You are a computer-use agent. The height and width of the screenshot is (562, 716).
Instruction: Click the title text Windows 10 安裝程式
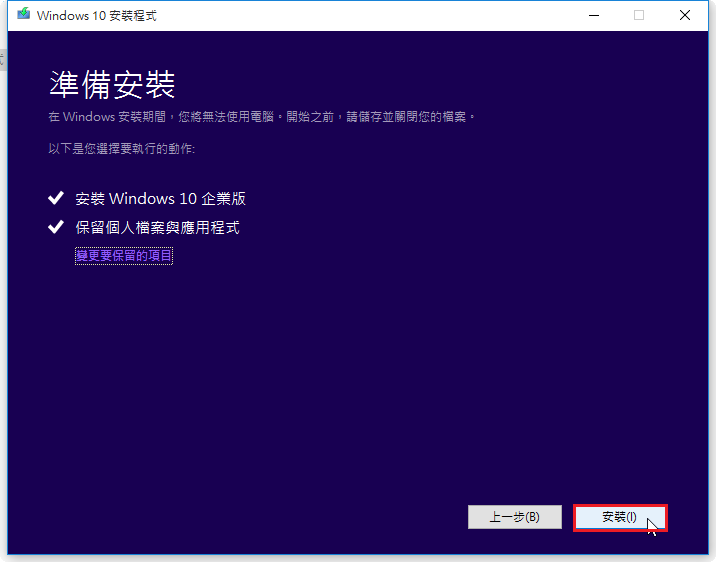[x=96, y=16]
